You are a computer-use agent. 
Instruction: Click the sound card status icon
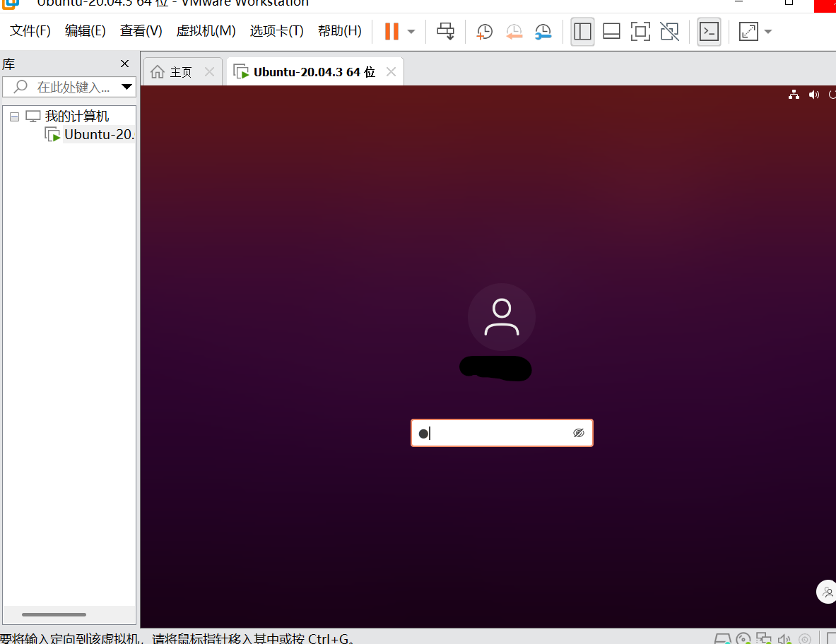(784, 638)
